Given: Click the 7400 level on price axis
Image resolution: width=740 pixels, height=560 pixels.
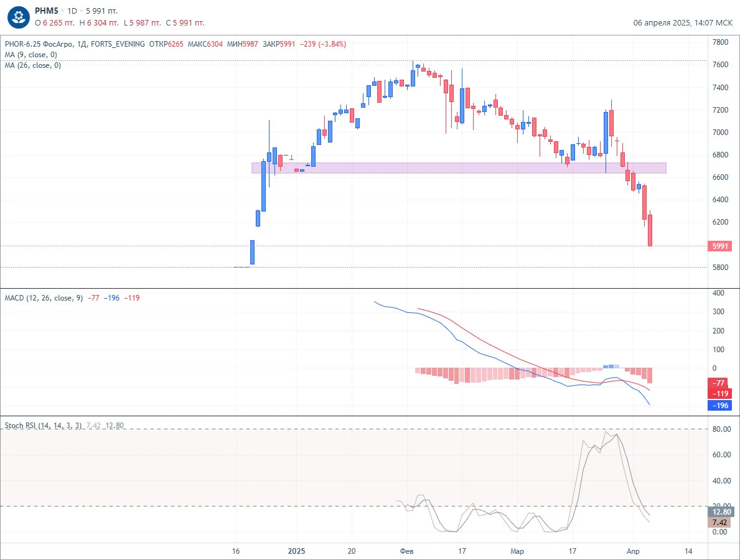Looking at the screenshot, I should pyautogui.click(x=720, y=87).
